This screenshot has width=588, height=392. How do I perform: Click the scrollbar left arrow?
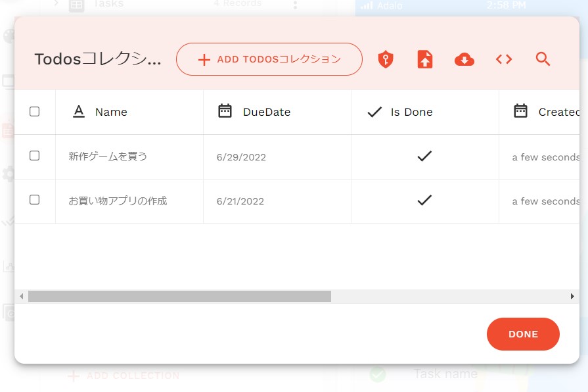click(x=21, y=297)
